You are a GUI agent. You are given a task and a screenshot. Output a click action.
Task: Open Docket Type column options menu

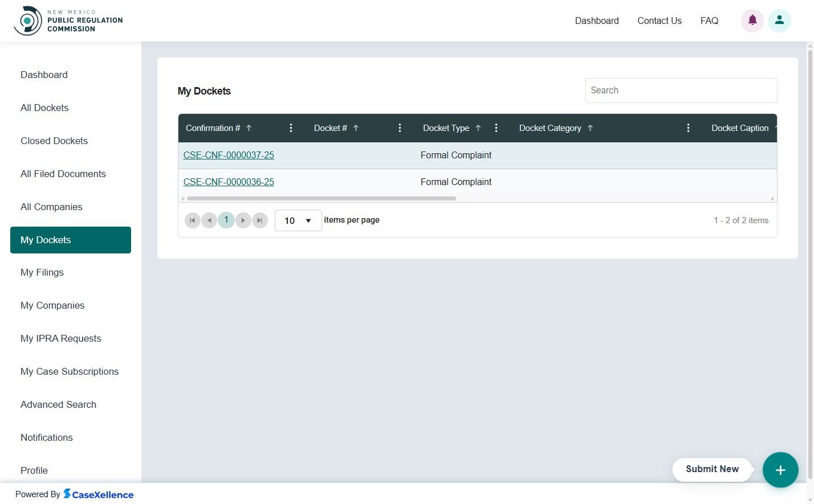[496, 128]
